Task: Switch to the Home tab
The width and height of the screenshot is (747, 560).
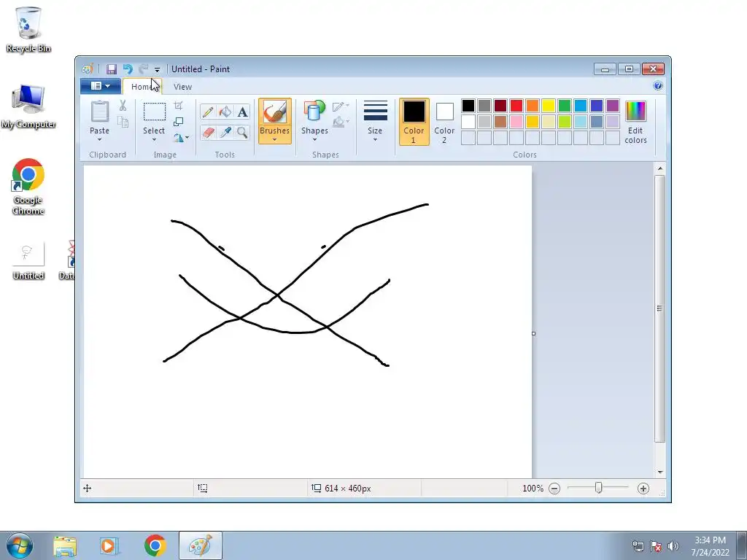Action: point(142,87)
